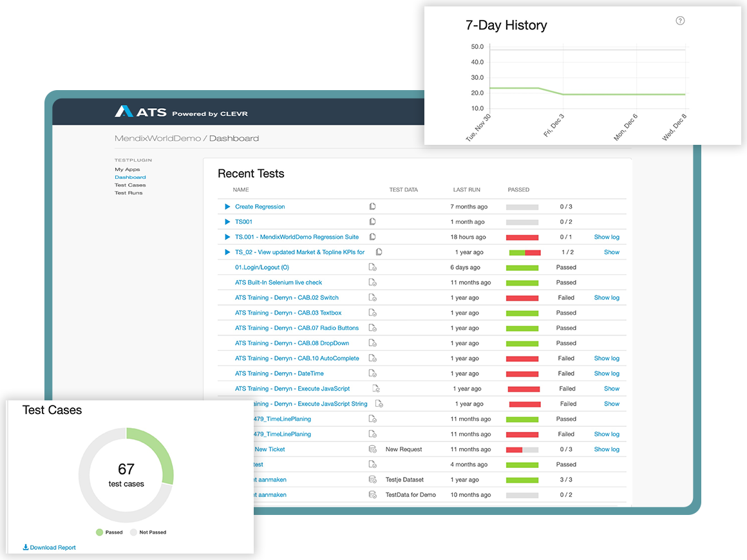Expand TS_02 View updated Market suite triangle
Image resolution: width=747 pixels, height=560 pixels.
coord(227,252)
